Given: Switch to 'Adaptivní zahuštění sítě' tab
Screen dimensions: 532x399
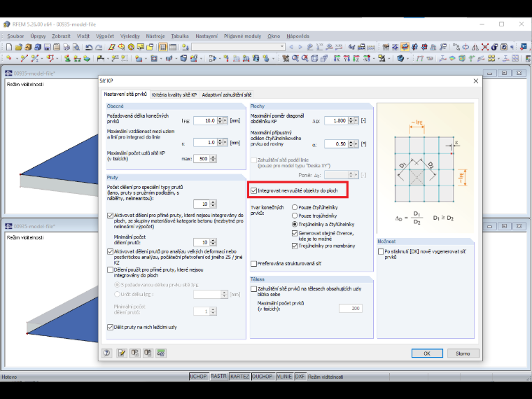Looking at the screenshot, I should (227, 94).
